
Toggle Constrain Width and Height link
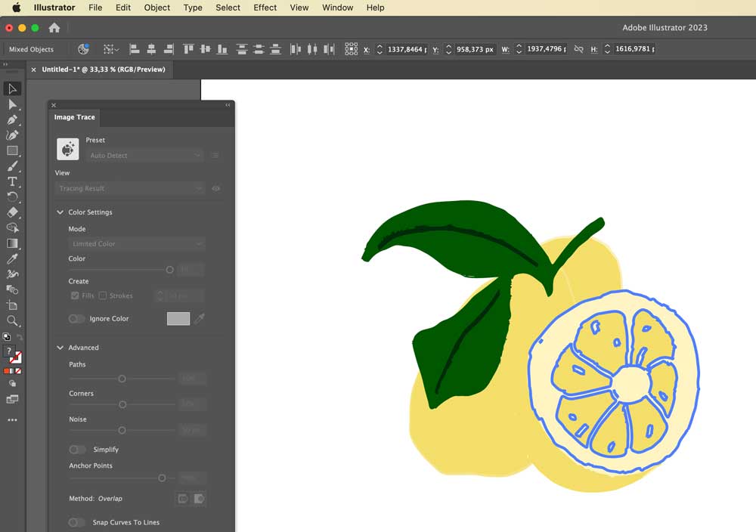[x=578, y=48]
